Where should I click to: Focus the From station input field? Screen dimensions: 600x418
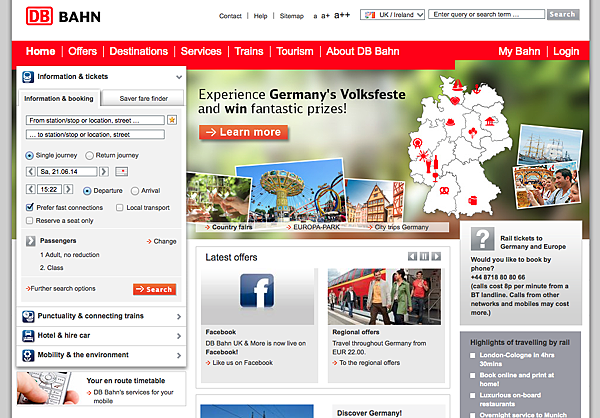[x=95, y=120]
